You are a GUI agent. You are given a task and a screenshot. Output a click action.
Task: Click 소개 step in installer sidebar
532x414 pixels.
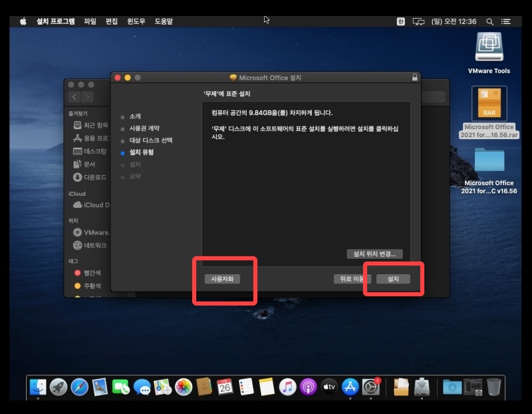pos(135,116)
